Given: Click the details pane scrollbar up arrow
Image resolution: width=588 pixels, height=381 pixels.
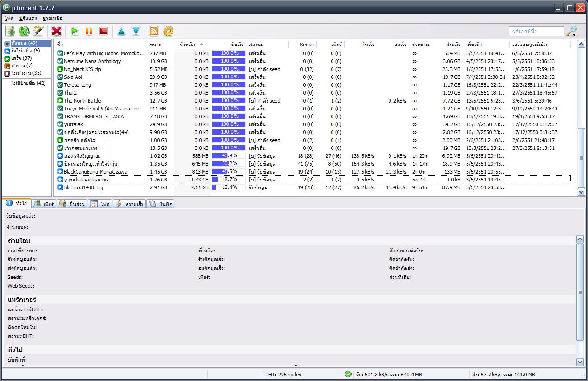Looking at the screenshot, I should [x=580, y=239].
